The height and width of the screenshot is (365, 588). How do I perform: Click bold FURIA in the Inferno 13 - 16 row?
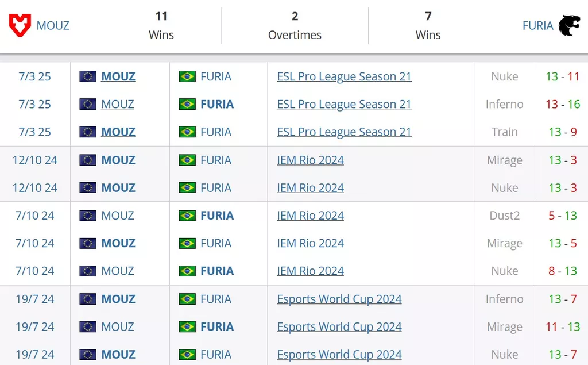point(217,105)
